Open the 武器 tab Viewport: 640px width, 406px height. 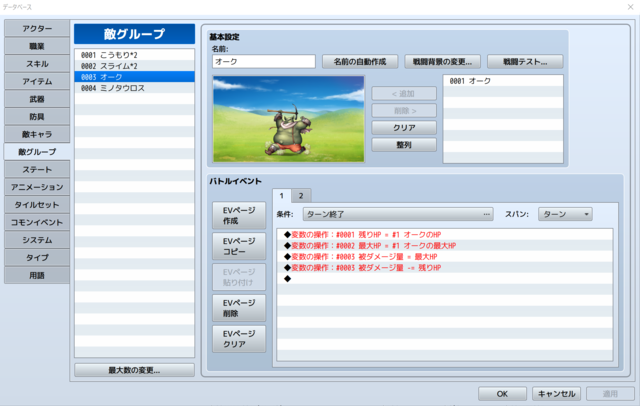(x=37, y=99)
